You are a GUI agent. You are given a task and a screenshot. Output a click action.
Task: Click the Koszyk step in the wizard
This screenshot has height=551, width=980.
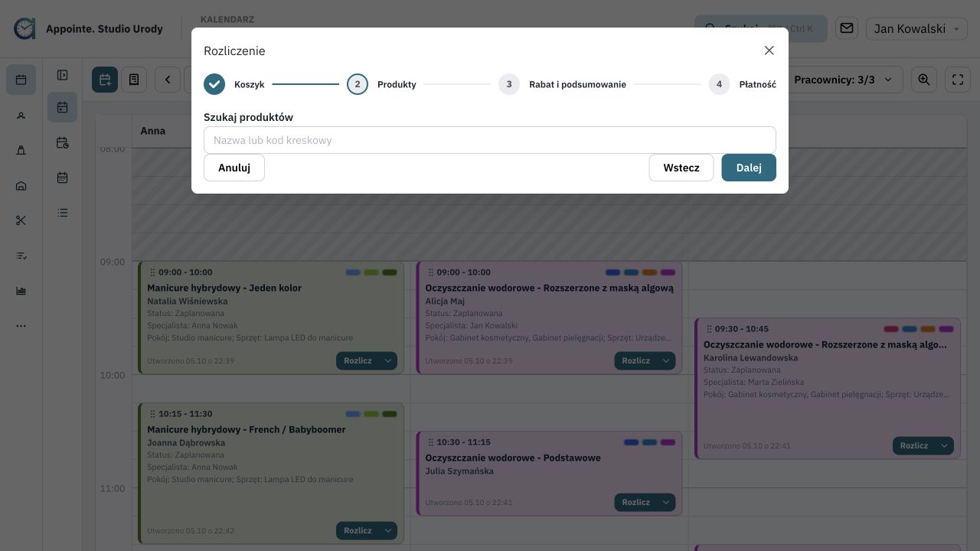click(x=234, y=84)
